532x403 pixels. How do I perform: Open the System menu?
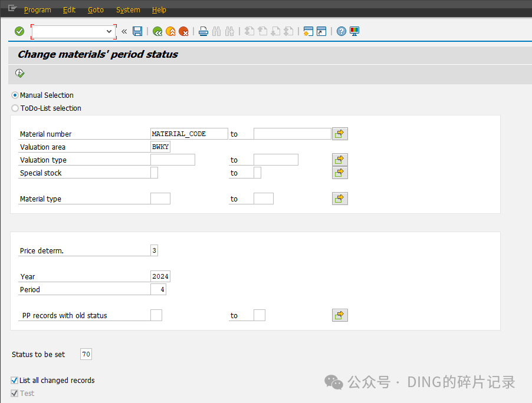(x=128, y=10)
